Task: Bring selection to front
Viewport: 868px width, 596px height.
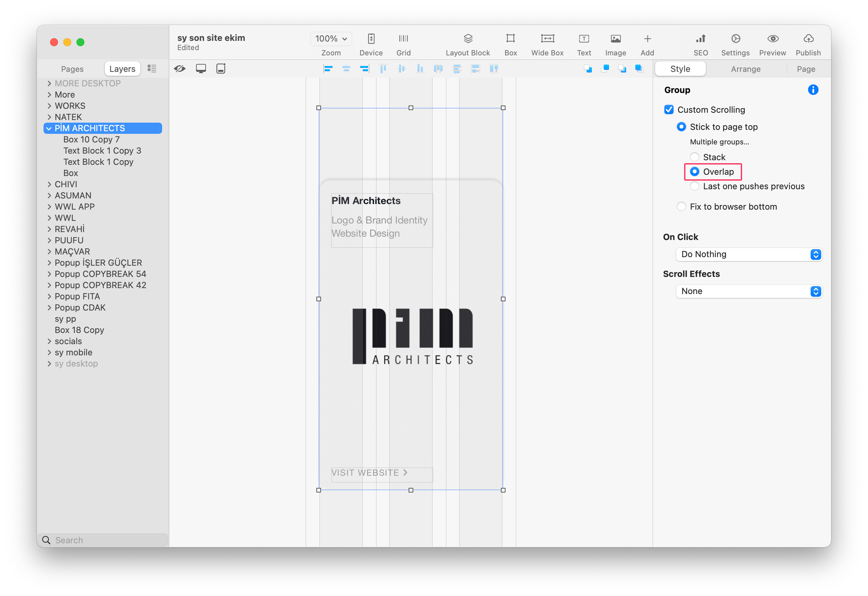Action: (x=639, y=69)
